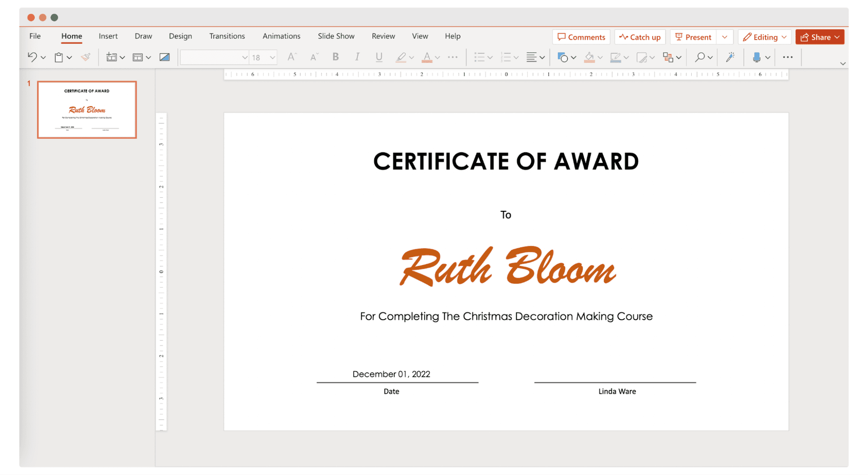This screenshot has height=475, width=868.
Task: Open the Animations tab
Action: click(281, 36)
